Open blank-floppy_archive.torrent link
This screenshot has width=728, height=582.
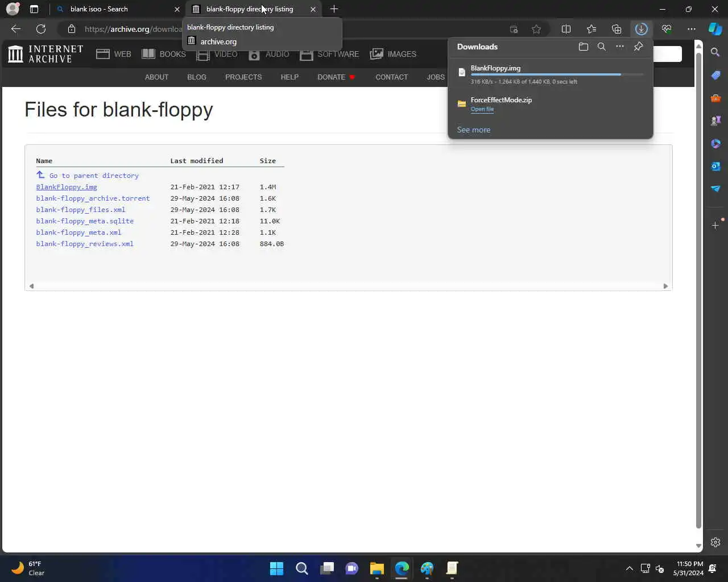[x=93, y=198]
